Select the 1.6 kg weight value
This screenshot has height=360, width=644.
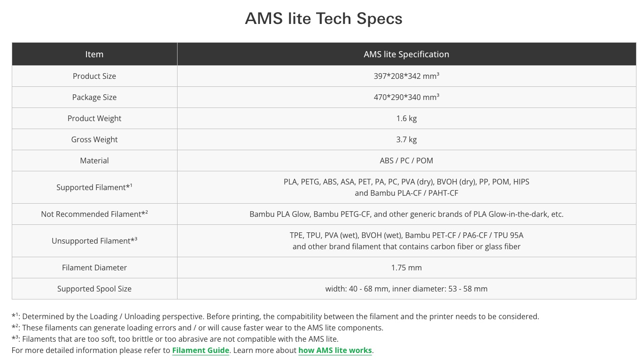point(406,118)
